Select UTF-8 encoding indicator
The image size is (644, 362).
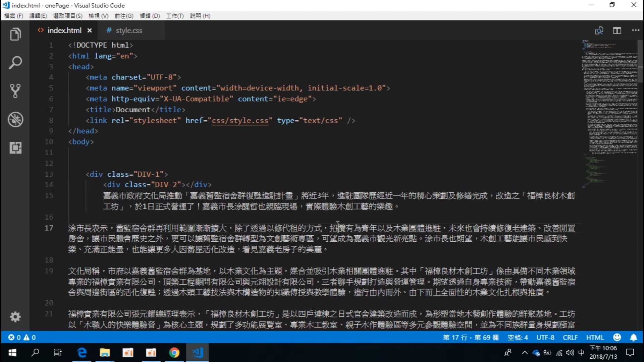tap(545, 338)
